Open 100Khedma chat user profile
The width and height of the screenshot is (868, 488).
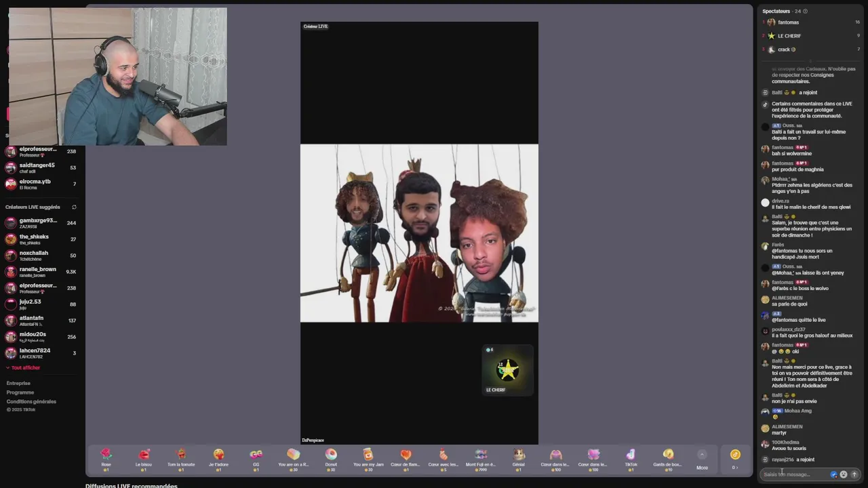point(785,443)
